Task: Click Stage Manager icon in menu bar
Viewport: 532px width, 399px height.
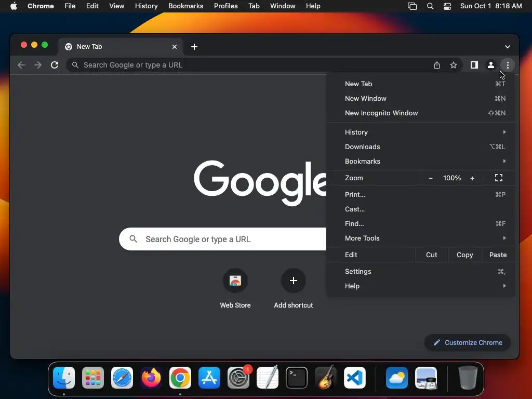Action: tap(412, 6)
